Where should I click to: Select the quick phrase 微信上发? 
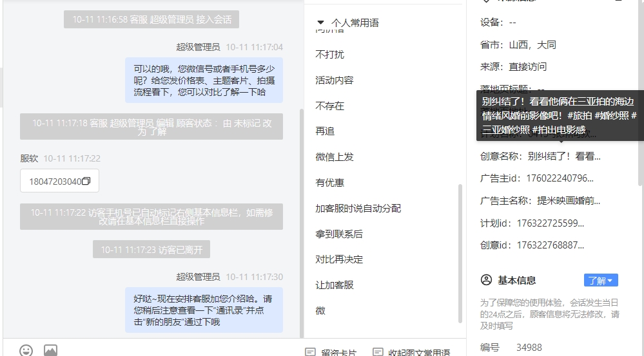coord(335,156)
